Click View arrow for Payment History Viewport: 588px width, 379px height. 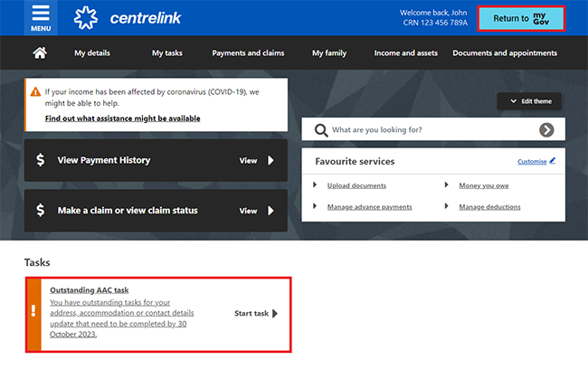click(x=270, y=160)
